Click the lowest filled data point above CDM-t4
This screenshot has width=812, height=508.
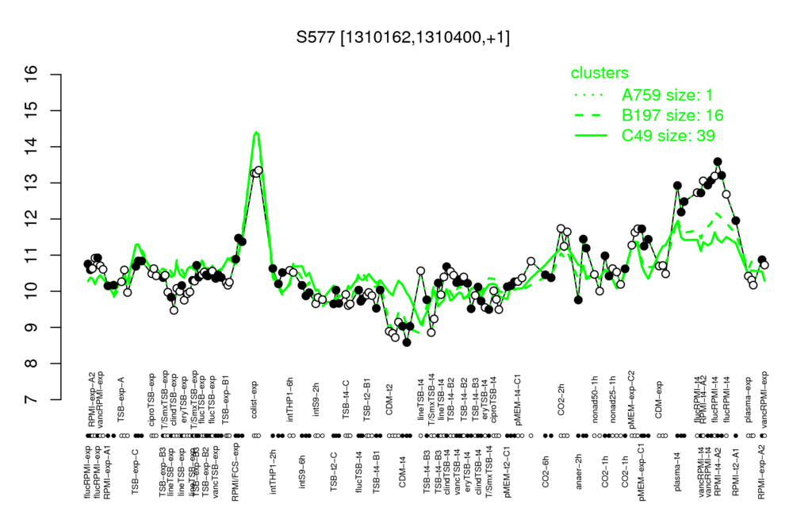pyautogui.click(x=407, y=342)
